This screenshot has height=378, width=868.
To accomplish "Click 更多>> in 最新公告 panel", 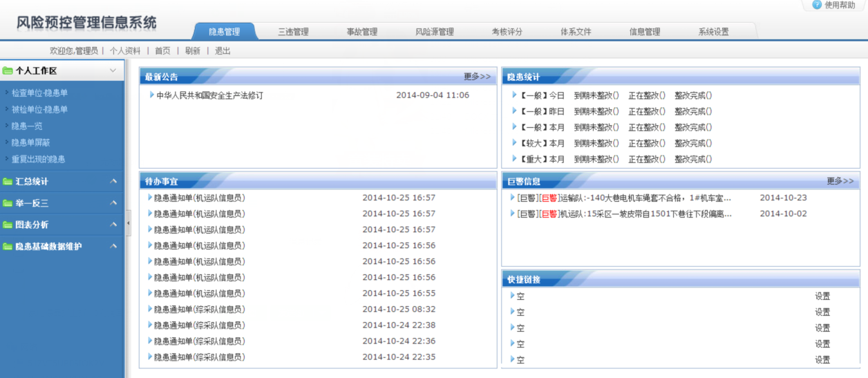I will tap(478, 77).
